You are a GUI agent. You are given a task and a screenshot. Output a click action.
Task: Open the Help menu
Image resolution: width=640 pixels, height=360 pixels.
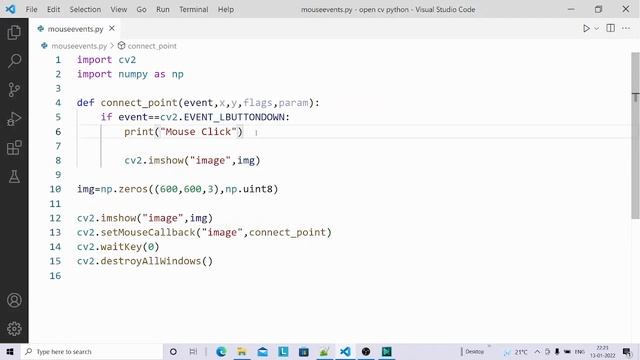point(226,9)
